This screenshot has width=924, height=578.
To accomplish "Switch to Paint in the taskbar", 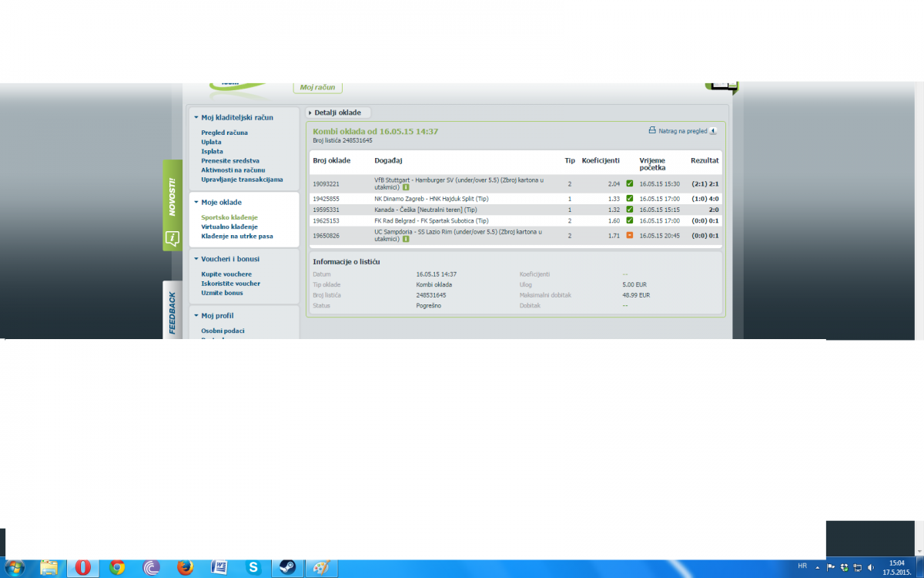I will tap(320, 567).
